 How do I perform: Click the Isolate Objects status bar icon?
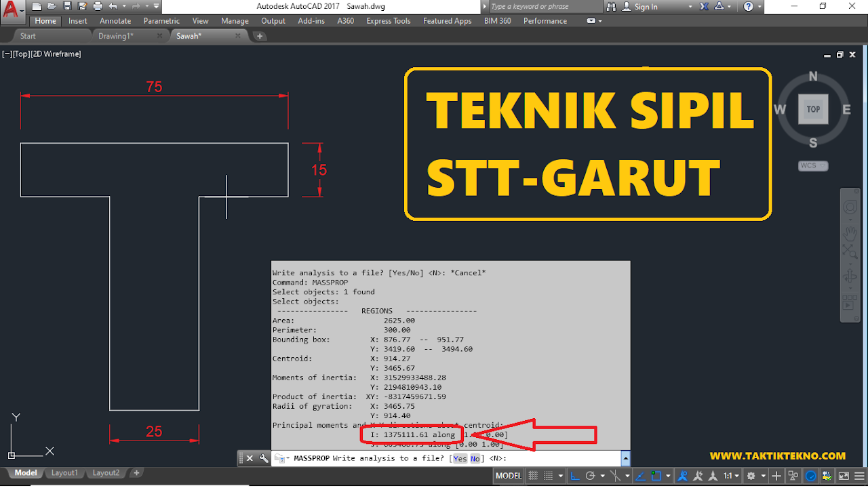(x=793, y=476)
